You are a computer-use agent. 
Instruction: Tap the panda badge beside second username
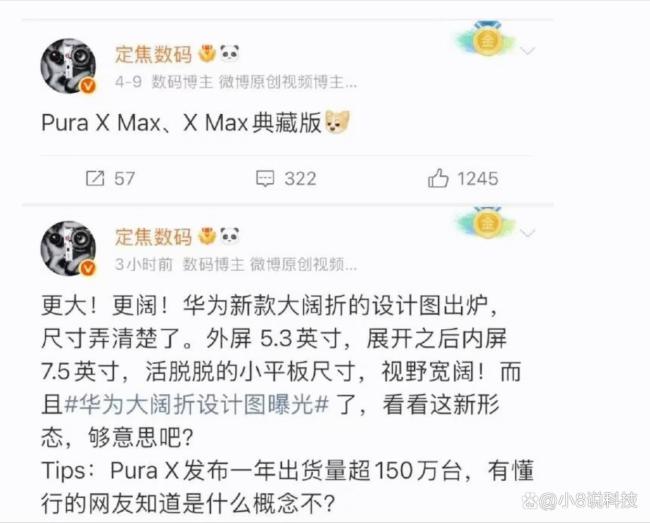[229, 236]
